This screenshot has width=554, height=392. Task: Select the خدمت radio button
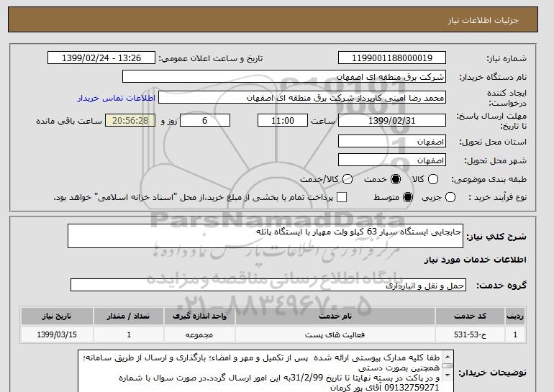396,179
